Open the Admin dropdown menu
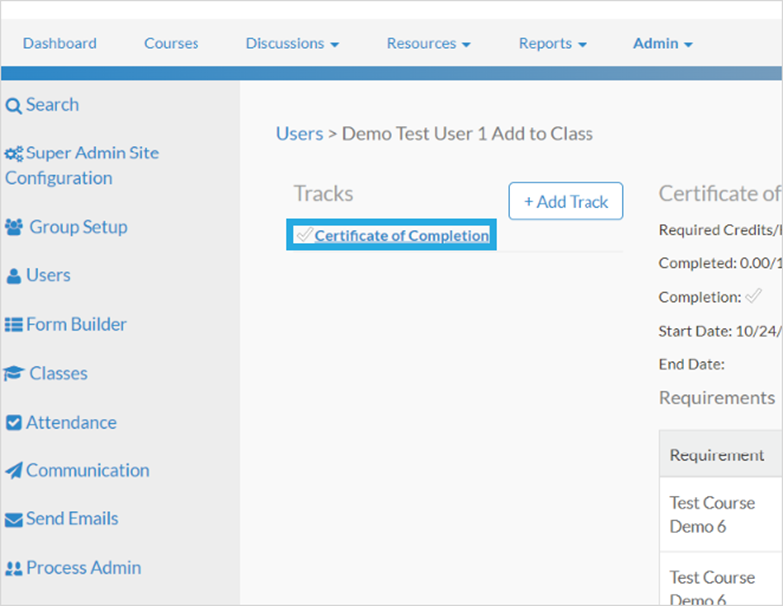Image resolution: width=783 pixels, height=606 pixels. (663, 43)
